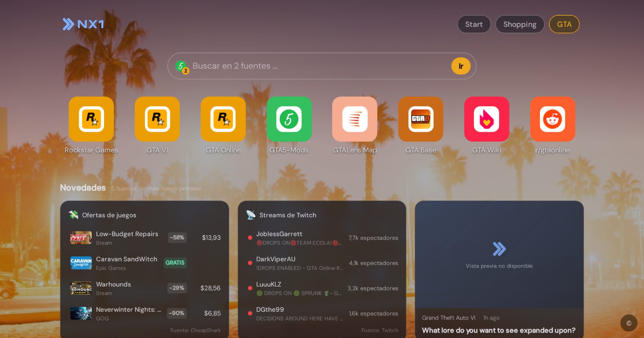The width and height of the screenshot is (644, 338).
Task: Open the DarkViperAU Twitch stream
Action: [x=322, y=263]
